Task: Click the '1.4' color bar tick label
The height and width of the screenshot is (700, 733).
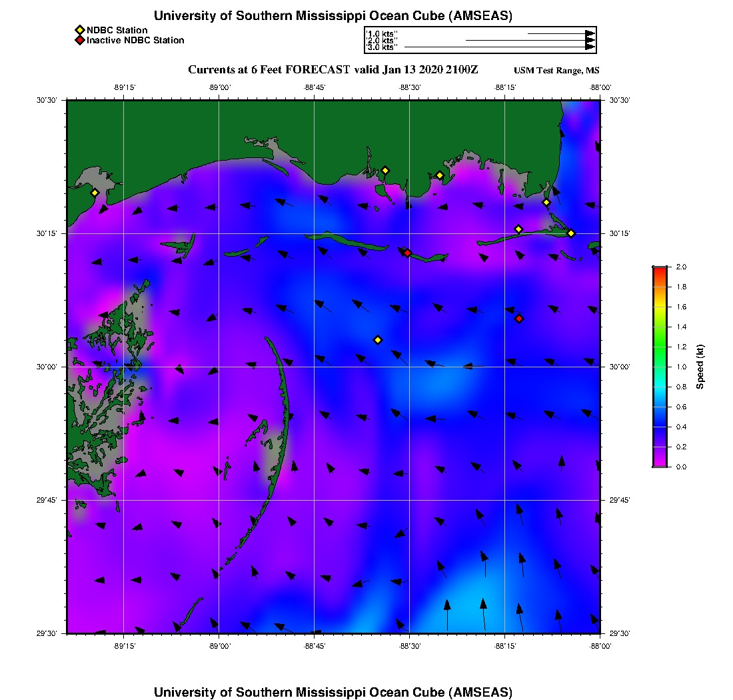Action: (681, 327)
